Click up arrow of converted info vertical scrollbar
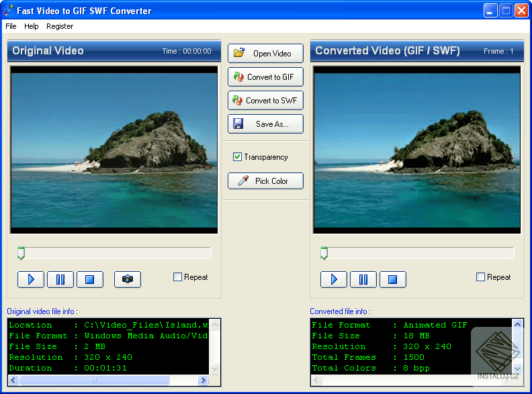Image resolution: width=532 pixels, height=394 pixels. pos(518,324)
